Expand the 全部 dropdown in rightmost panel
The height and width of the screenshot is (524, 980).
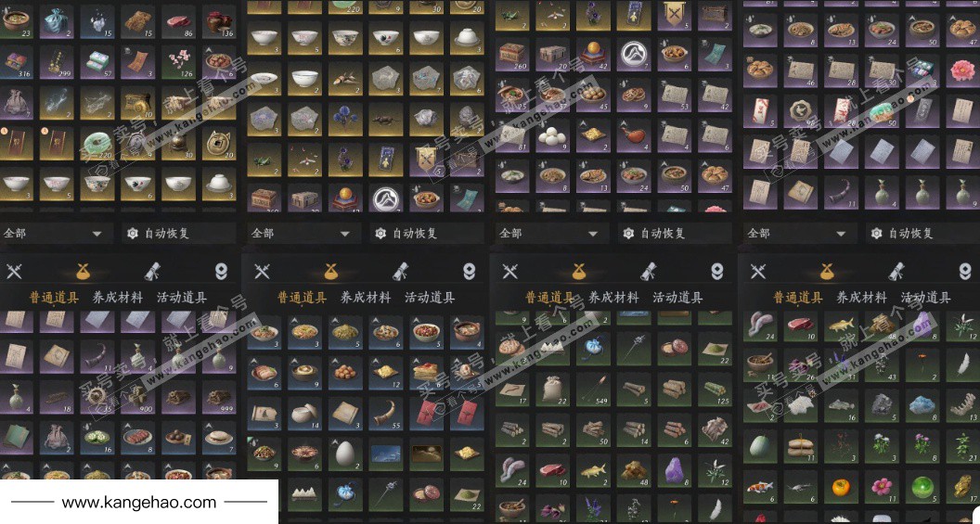click(x=797, y=234)
